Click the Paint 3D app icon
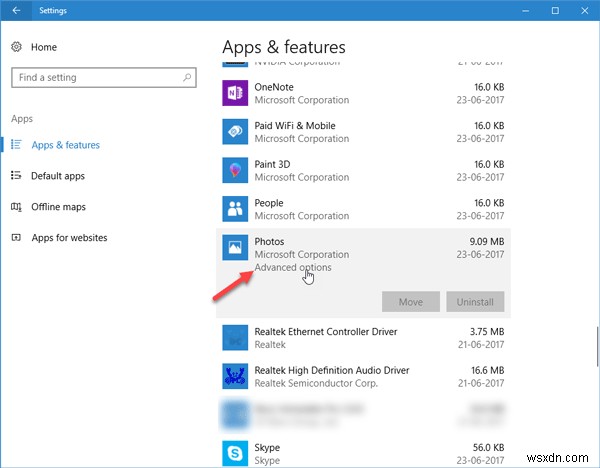Image resolution: width=600 pixels, height=468 pixels. (235, 170)
